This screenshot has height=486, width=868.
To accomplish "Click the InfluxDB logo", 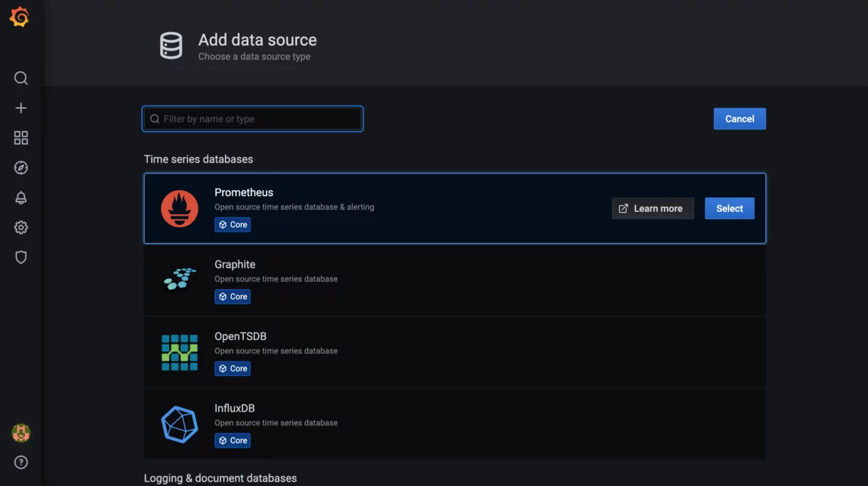I will pyautogui.click(x=179, y=425).
